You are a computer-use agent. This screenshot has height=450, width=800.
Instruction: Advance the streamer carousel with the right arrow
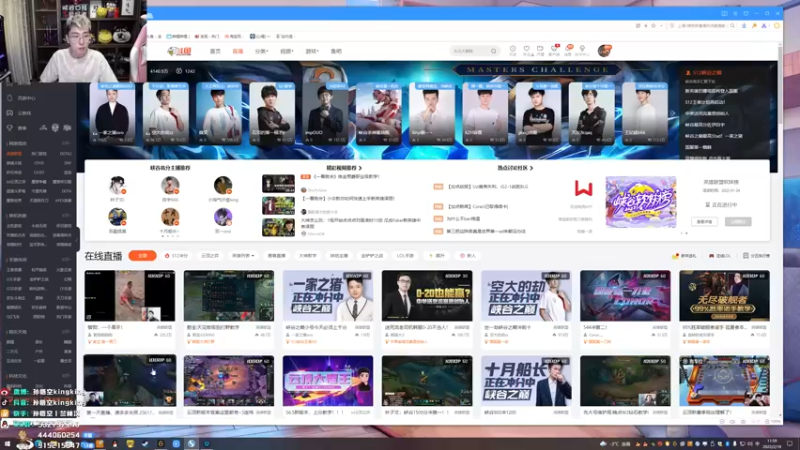pos(672,113)
